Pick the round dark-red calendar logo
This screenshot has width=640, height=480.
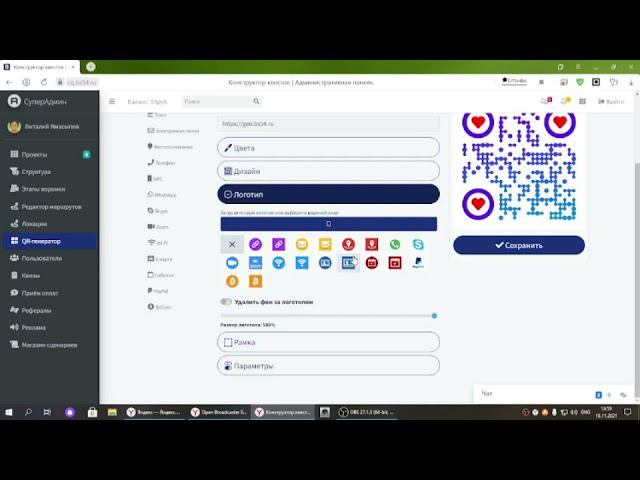click(x=372, y=263)
